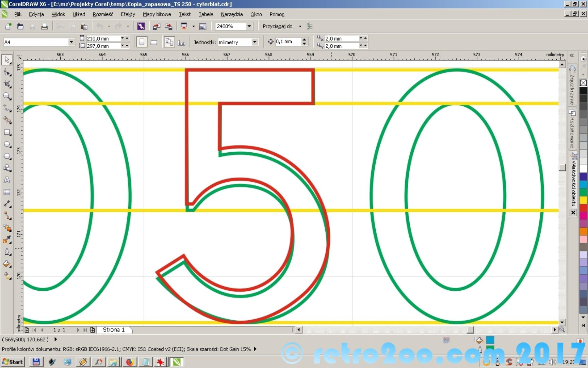Activate the Ellipse tool
588x368 pixels.
tap(7, 144)
